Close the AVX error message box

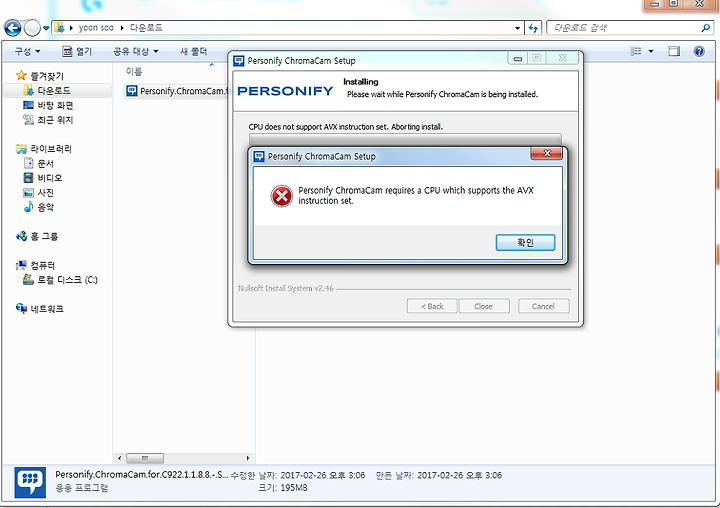click(x=546, y=153)
